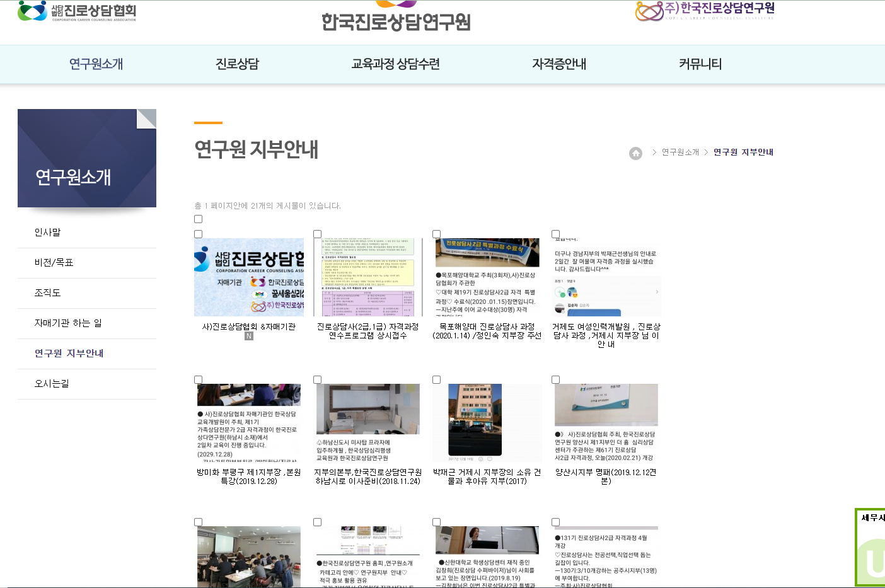Screen dimensions: 885x588
Task: Open the 자격증안내 main menu
Action: (559, 64)
